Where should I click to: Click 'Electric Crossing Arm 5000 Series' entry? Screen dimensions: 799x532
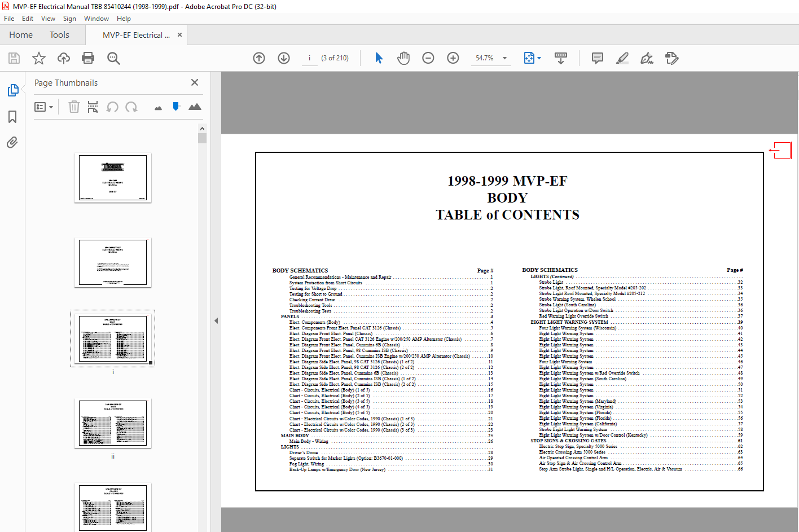(x=572, y=452)
